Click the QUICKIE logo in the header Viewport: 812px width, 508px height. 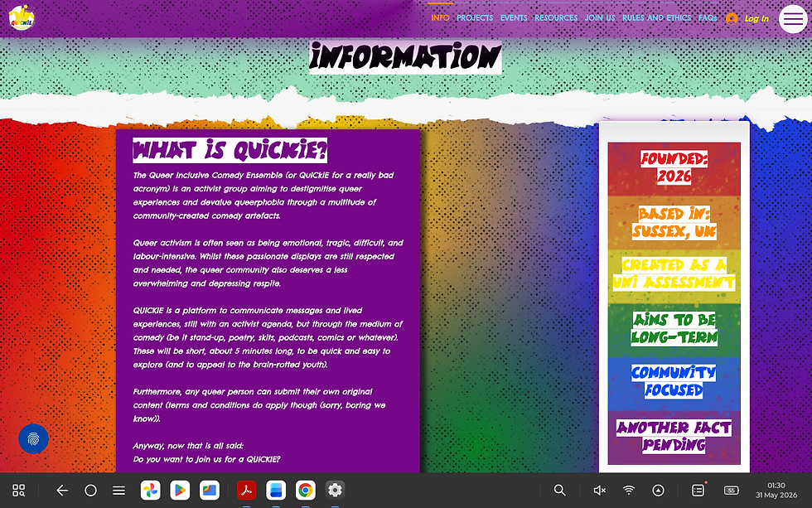point(22,17)
